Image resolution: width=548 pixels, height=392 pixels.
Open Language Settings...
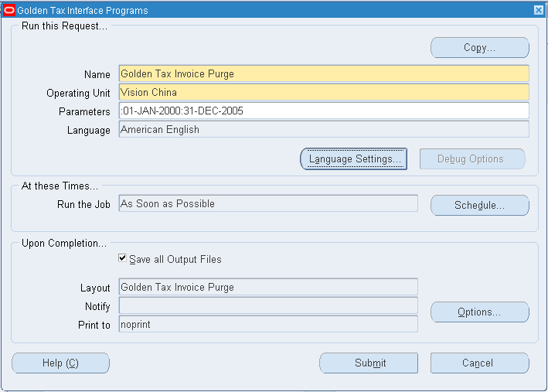pyautogui.click(x=354, y=159)
